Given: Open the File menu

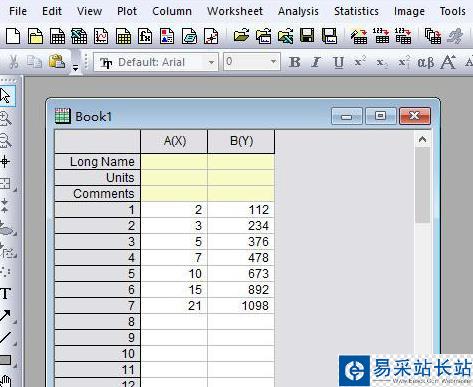Looking at the screenshot, I should click(18, 11).
